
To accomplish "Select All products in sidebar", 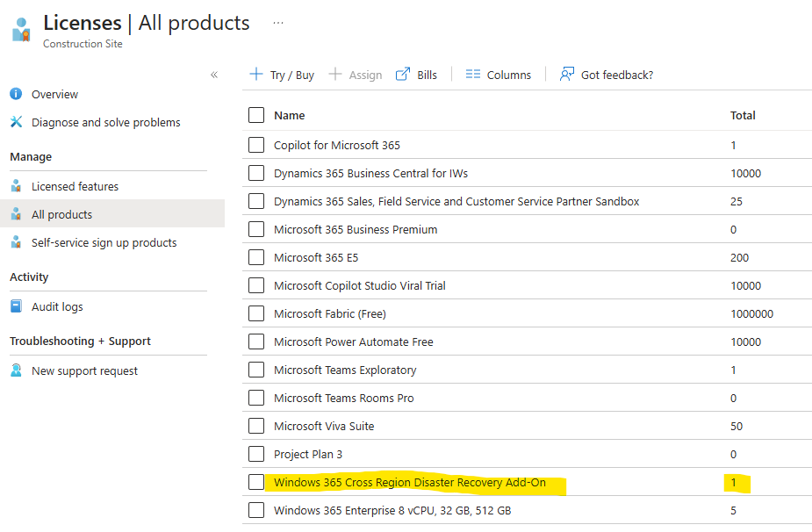I will (62, 214).
